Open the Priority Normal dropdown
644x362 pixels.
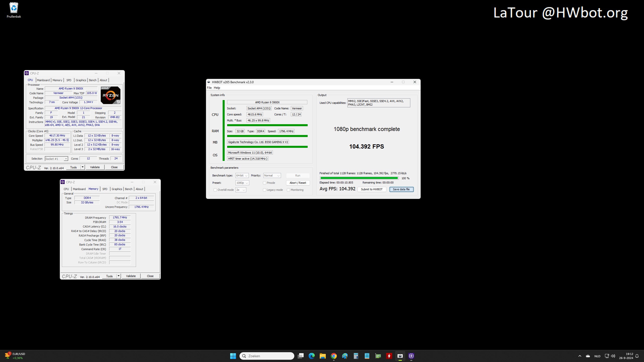(x=272, y=175)
